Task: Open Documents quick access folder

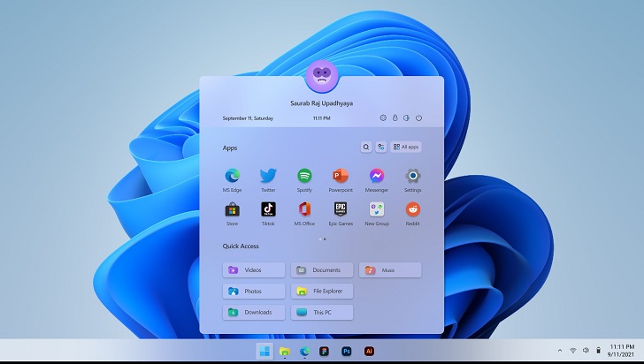Action: (x=322, y=270)
